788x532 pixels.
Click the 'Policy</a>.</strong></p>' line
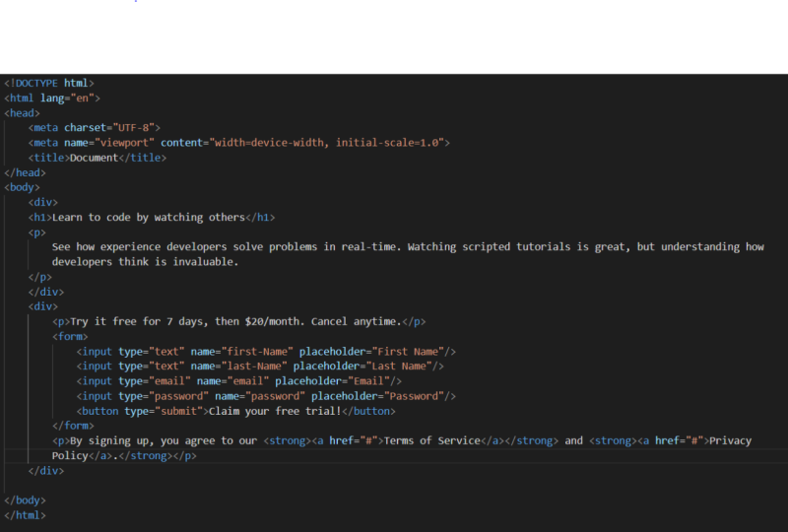124,456
